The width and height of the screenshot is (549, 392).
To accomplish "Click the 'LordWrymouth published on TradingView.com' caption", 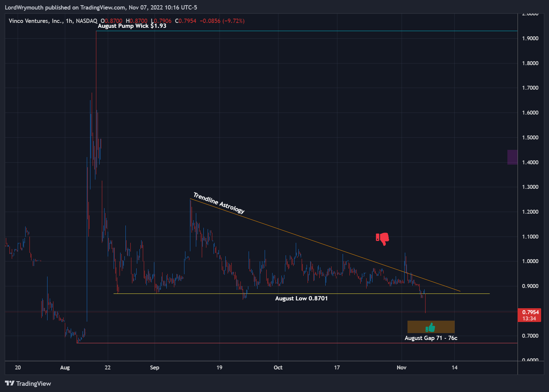I will tap(65, 8).
